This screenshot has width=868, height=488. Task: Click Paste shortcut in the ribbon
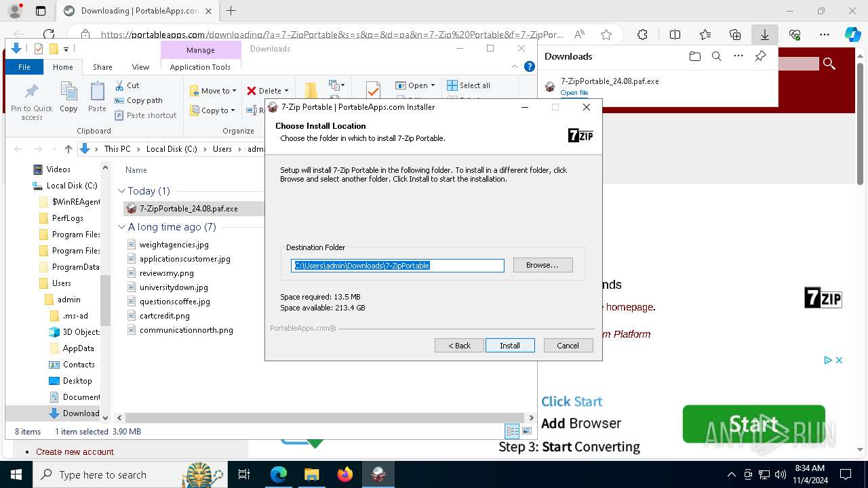tap(146, 115)
